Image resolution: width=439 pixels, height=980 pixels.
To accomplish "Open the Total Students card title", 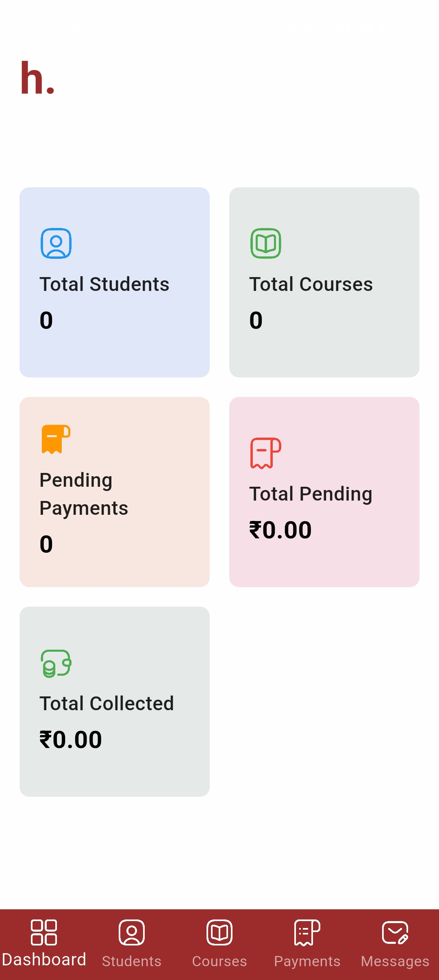I will coord(104,284).
